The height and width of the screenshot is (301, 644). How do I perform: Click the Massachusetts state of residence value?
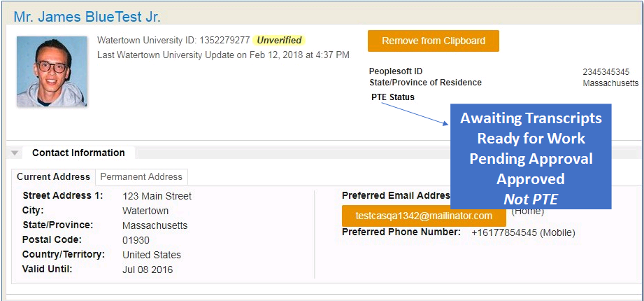pyautogui.click(x=610, y=83)
